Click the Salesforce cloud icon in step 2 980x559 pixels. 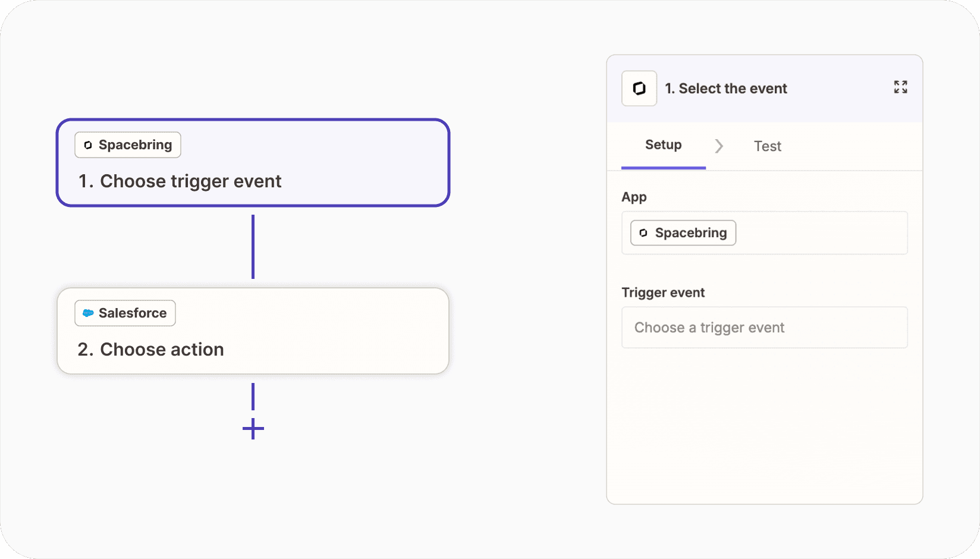pos(88,313)
